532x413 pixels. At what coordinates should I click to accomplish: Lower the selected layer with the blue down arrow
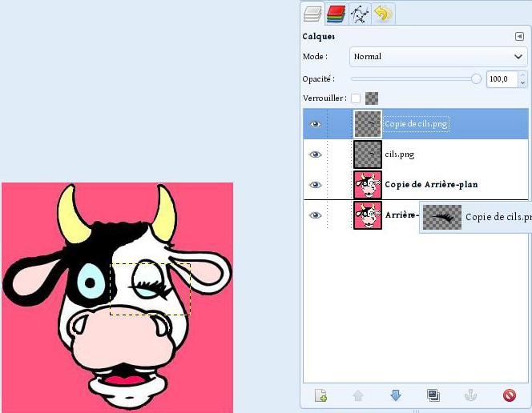(396, 395)
